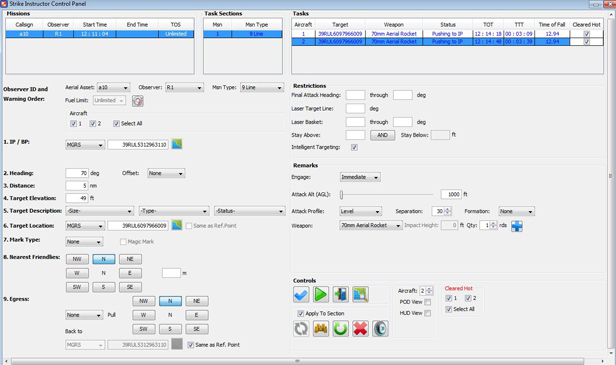Click the W button under Egress
The image size is (616, 365).
pos(143,315)
